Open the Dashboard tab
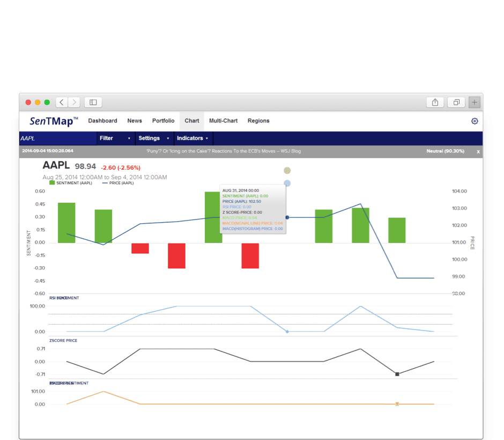 click(x=102, y=121)
